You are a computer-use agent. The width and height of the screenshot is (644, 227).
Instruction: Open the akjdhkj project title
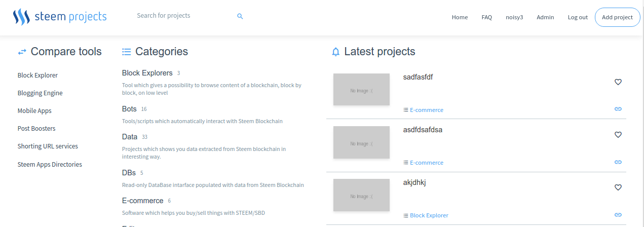click(x=414, y=182)
